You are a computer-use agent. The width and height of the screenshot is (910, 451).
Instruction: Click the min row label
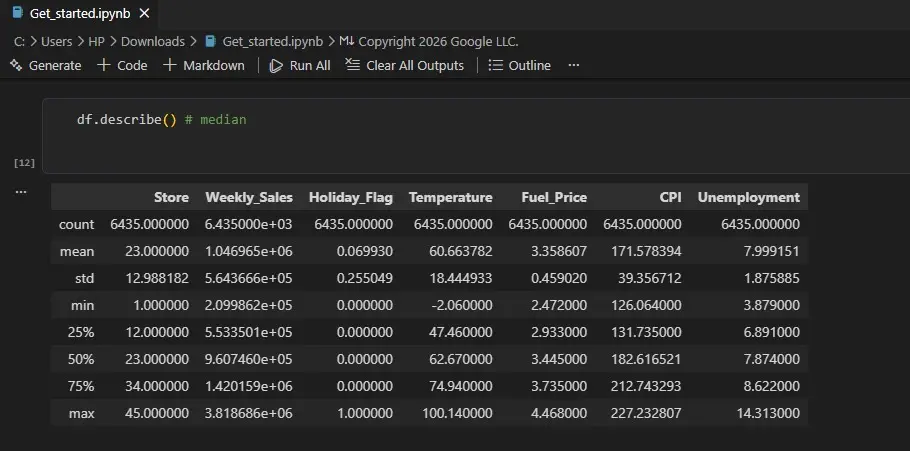click(x=82, y=305)
